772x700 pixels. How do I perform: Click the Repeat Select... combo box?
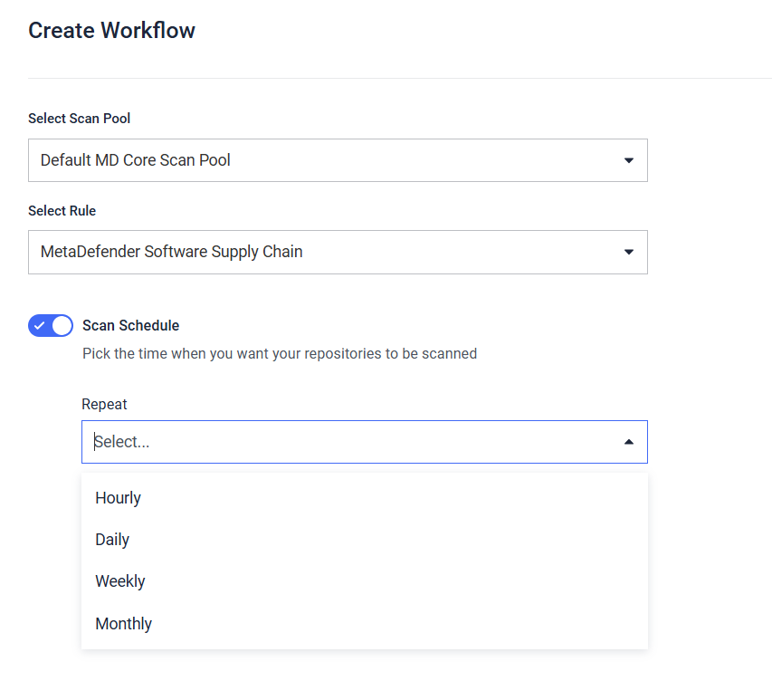pos(365,442)
